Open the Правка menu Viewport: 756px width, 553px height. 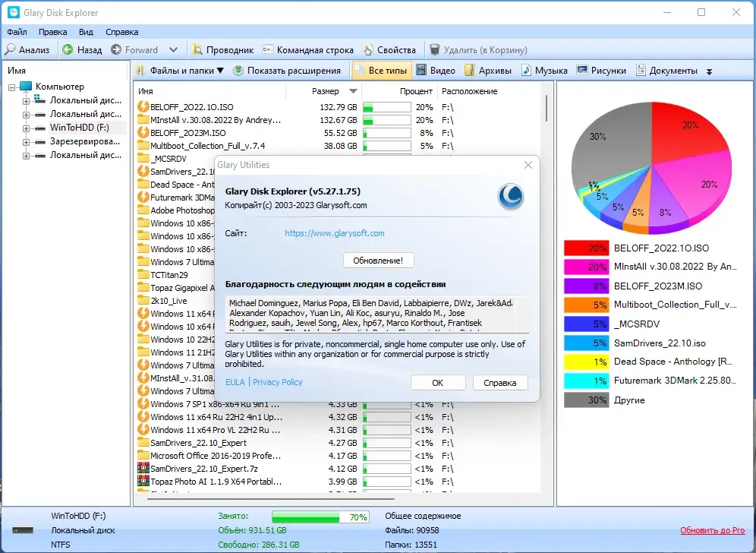[x=52, y=32]
